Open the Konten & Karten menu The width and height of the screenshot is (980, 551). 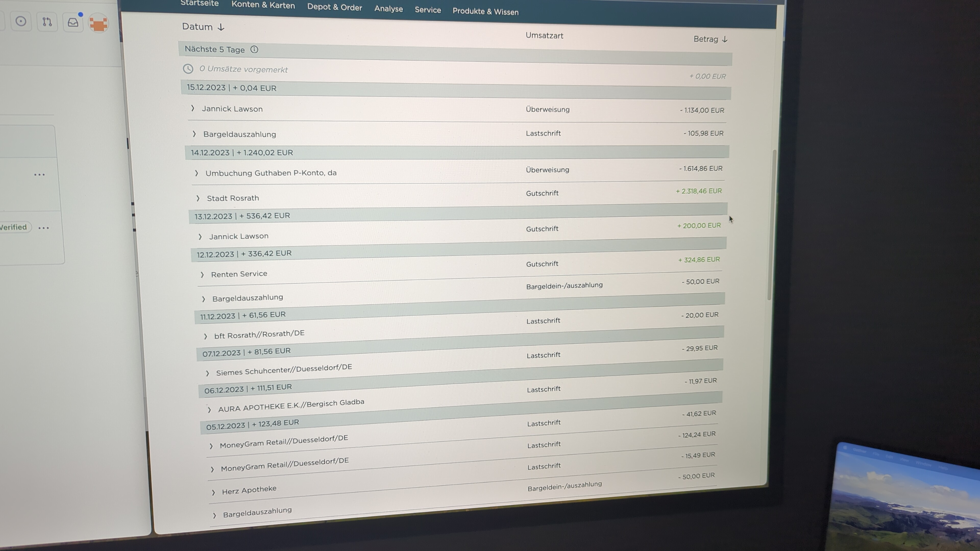coord(263,5)
